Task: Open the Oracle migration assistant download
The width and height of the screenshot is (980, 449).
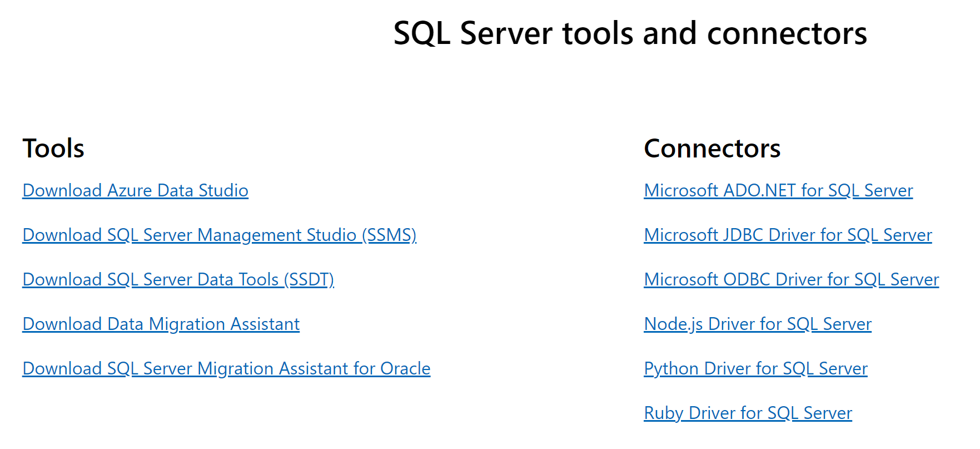Action: [x=226, y=369]
